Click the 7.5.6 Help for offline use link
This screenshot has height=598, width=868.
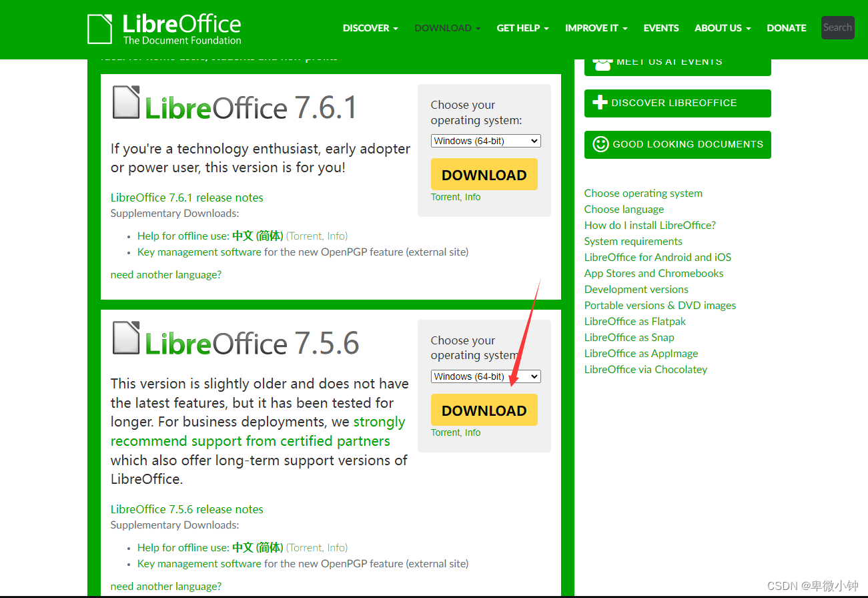(x=210, y=547)
